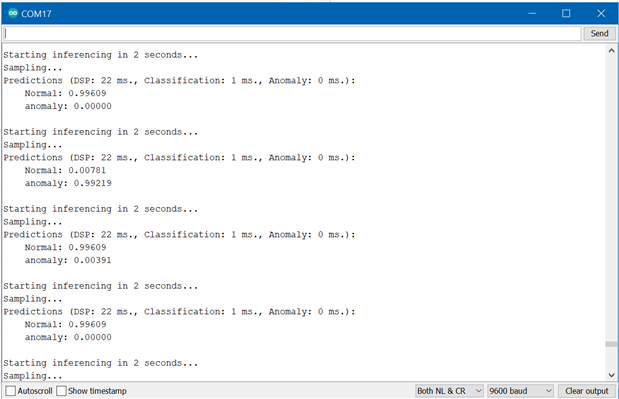The height and width of the screenshot is (399, 619).
Task: Enable the Autoscroll checkbox
Action: pyautogui.click(x=11, y=391)
